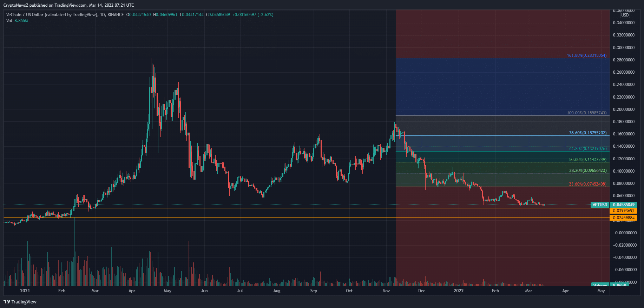The width and height of the screenshot is (644, 308).
Task: Click the 0.16000000 price axis label
Action: pyautogui.click(x=624, y=134)
